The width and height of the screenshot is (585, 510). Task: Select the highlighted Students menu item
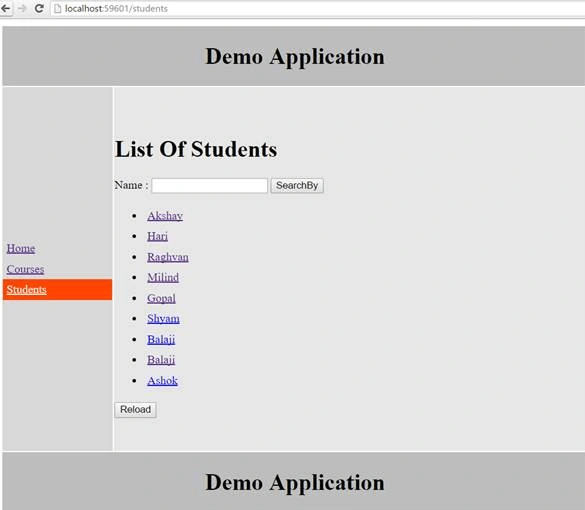click(x=57, y=290)
